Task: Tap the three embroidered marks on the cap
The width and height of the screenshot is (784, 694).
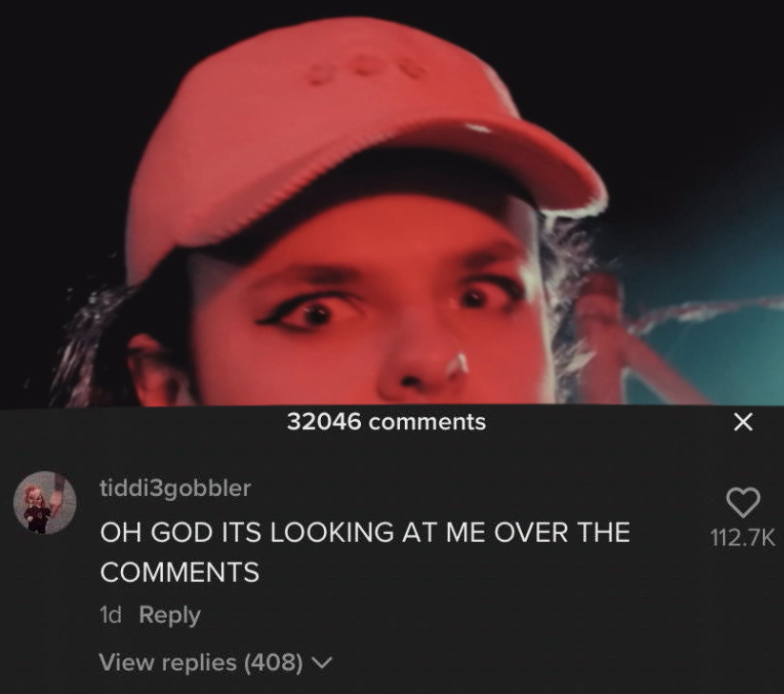Action: point(368,71)
